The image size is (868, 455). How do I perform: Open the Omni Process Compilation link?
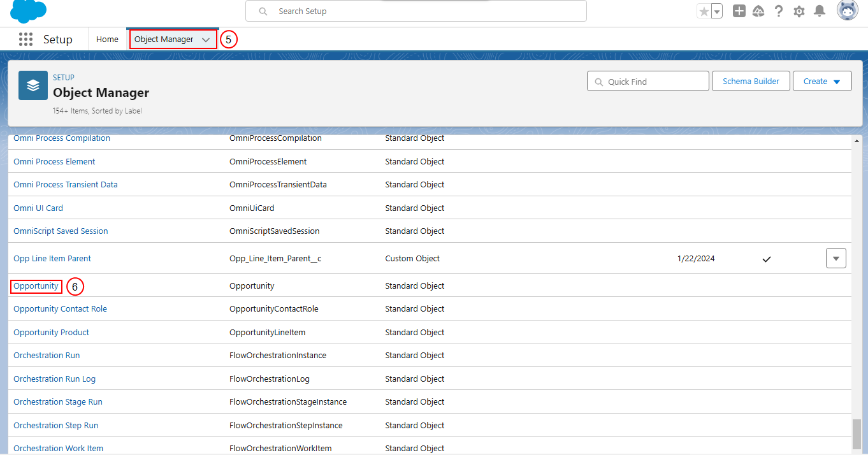[x=62, y=138]
